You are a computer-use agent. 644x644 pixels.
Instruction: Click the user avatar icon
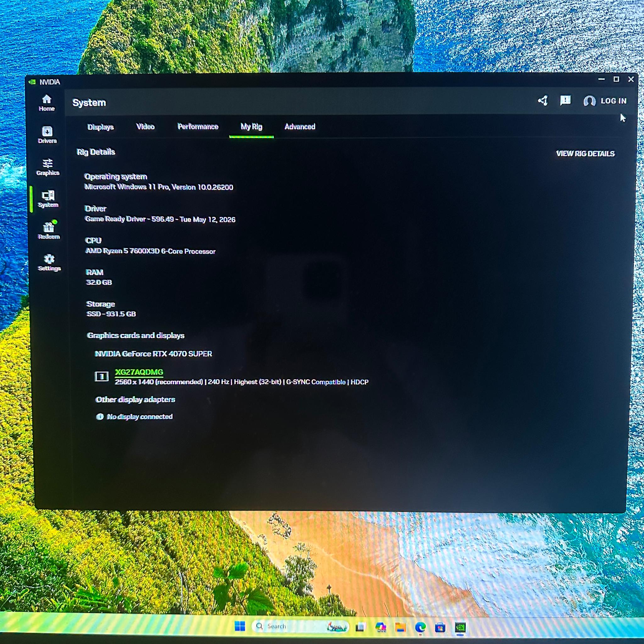(x=589, y=101)
